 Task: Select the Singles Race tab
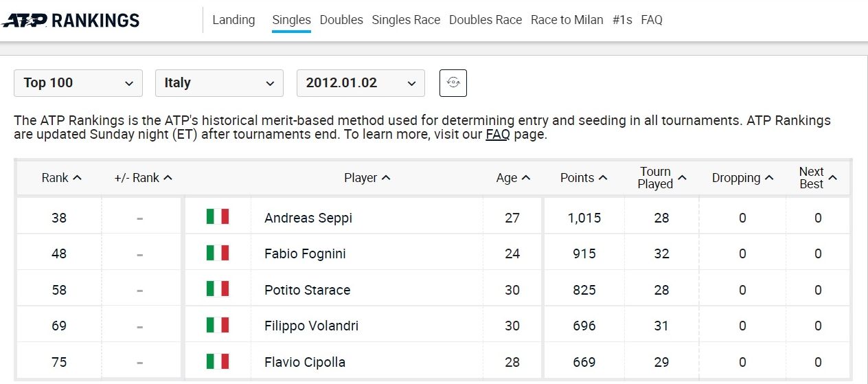tap(406, 20)
